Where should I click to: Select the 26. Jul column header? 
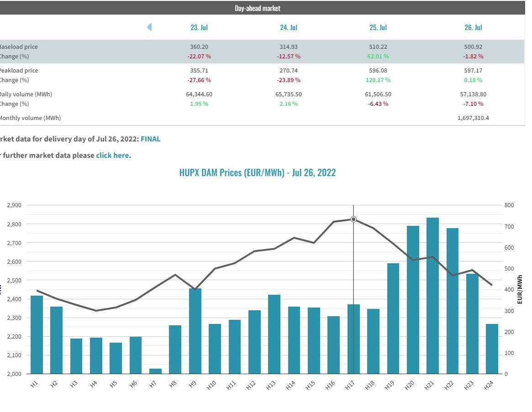pos(473,27)
